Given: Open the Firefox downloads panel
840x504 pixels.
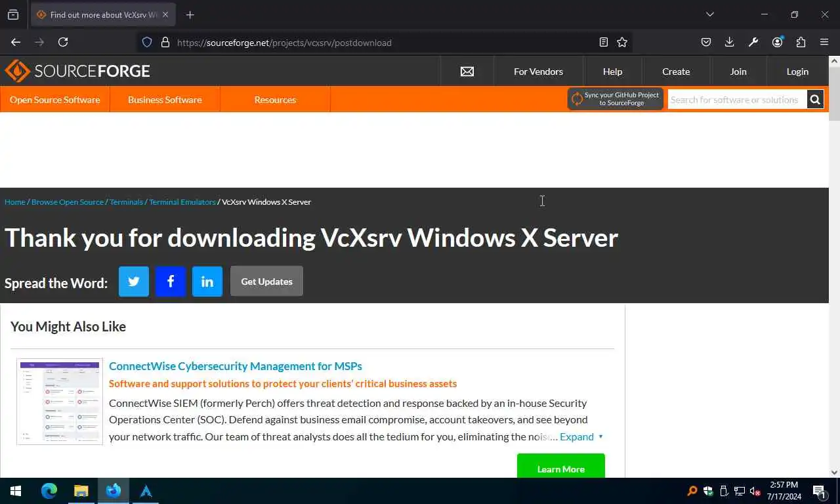Looking at the screenshot, I should [729, 42].
